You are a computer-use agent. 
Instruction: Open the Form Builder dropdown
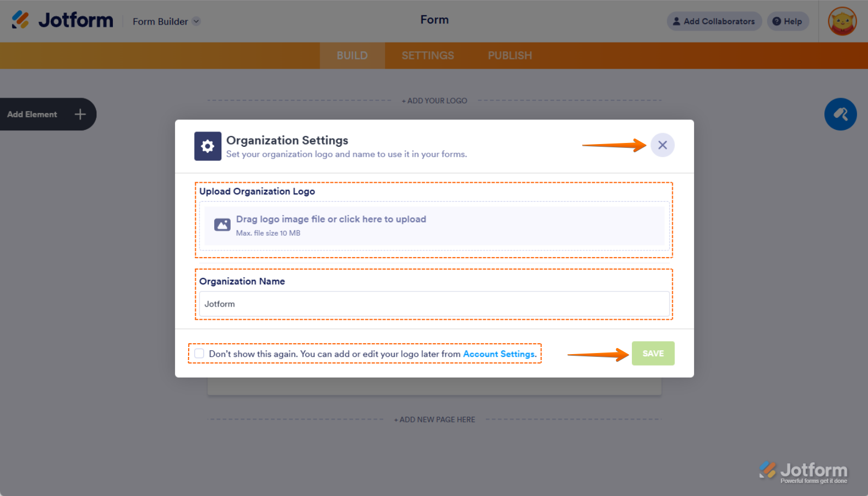[166, 21]
